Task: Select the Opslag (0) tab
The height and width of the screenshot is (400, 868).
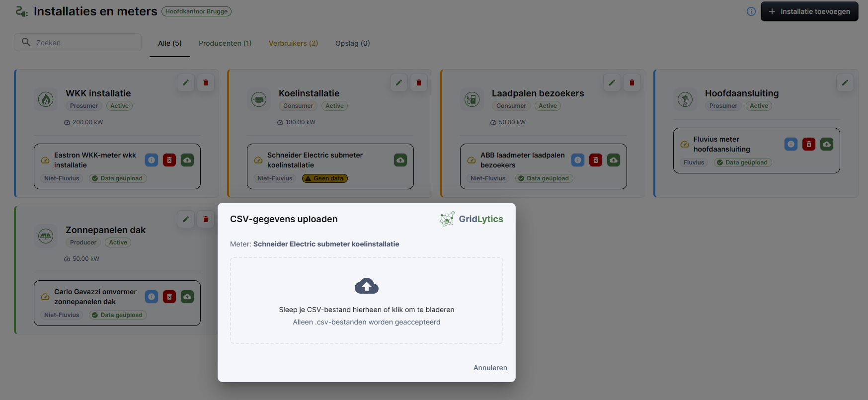Action: pos(353,43)
